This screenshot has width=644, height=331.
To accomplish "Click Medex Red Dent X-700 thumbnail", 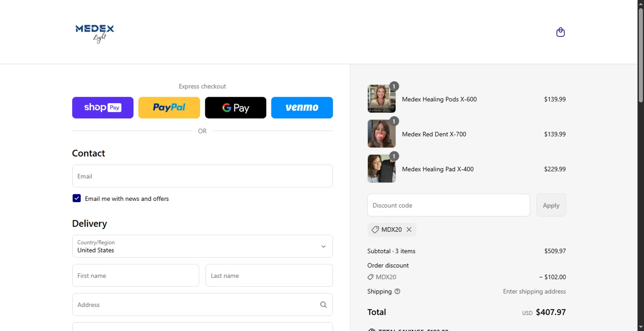I will [382, 134].
